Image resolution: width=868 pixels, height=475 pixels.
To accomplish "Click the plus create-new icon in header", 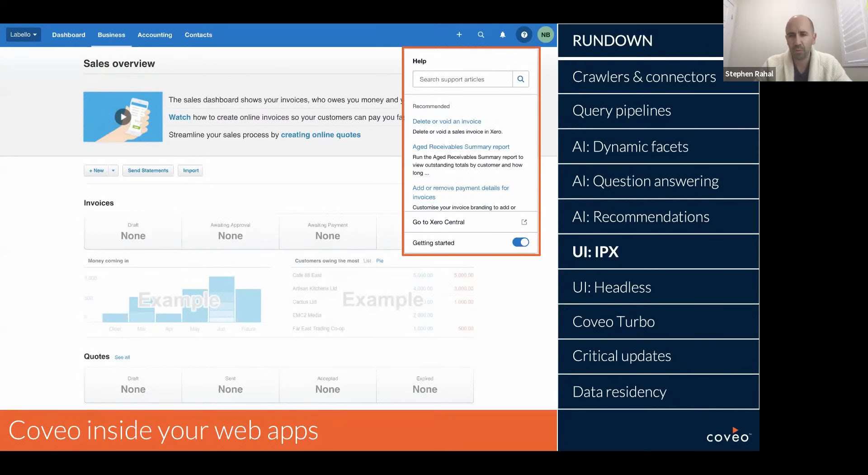I will [459, 35].
